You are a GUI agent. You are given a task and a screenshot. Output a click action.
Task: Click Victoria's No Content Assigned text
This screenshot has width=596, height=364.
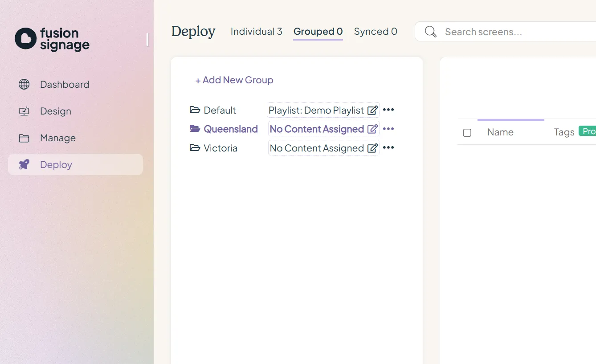pos(317,148)
